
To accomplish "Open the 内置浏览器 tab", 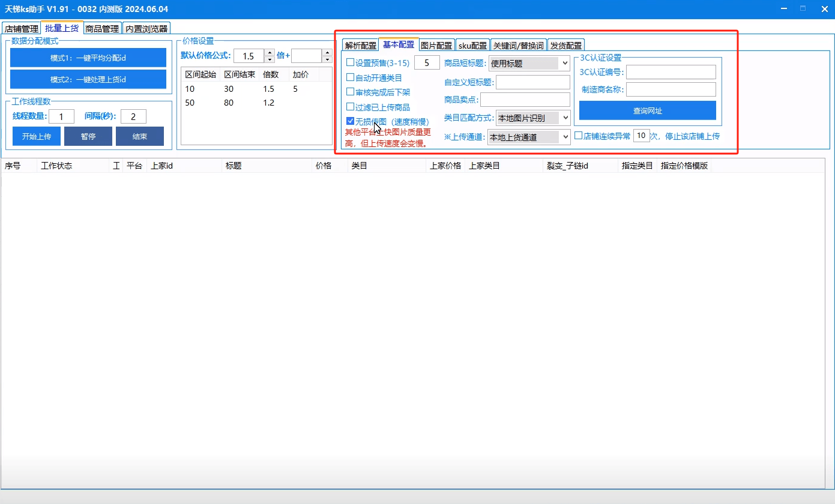I will (x=146, y=28).
